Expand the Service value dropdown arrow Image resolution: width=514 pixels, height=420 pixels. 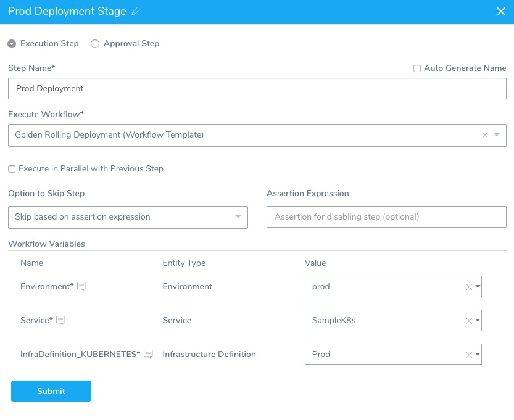coord(478,320)
